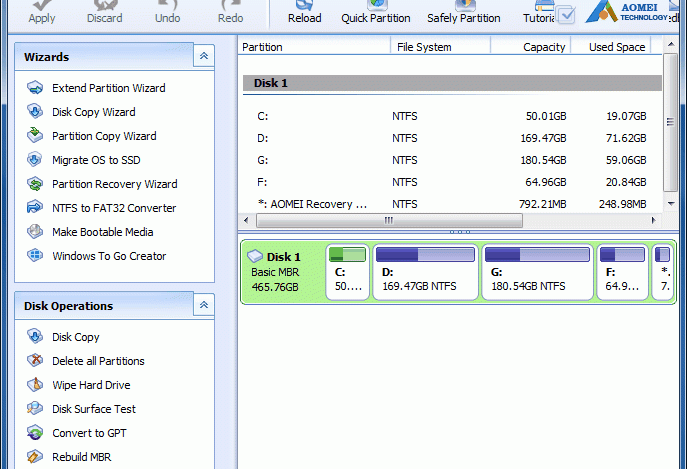Collapse the Disk Operations panel
687x469 pixels.
pyautogui.click(x=204, y=306)
